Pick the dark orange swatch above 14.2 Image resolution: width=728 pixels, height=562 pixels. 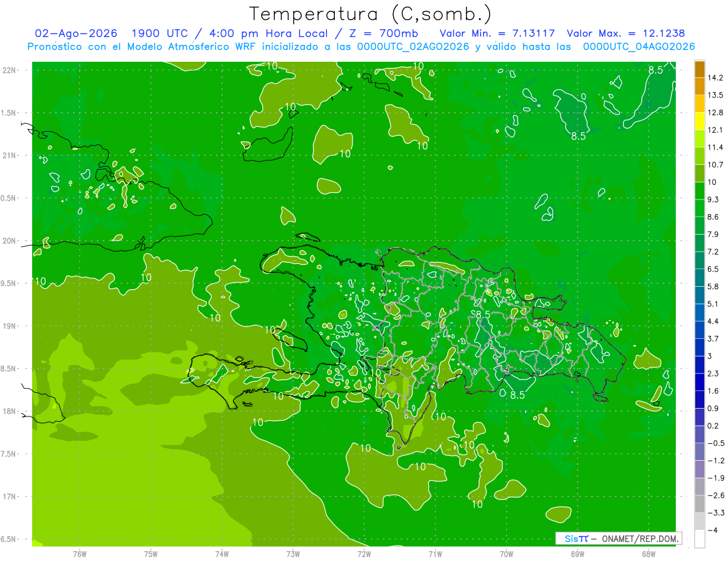pyautogui.click(x=699, y=69)
